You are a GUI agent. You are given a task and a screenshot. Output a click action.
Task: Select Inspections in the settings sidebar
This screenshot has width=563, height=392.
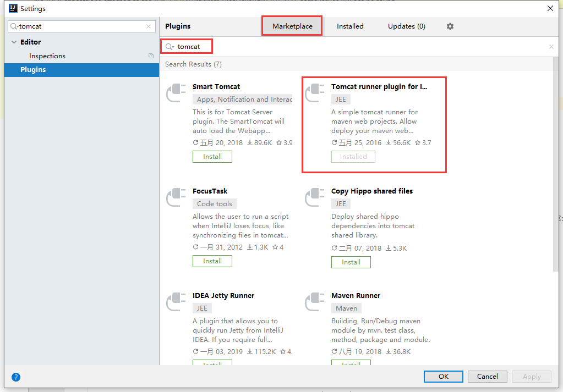[46, 56]
